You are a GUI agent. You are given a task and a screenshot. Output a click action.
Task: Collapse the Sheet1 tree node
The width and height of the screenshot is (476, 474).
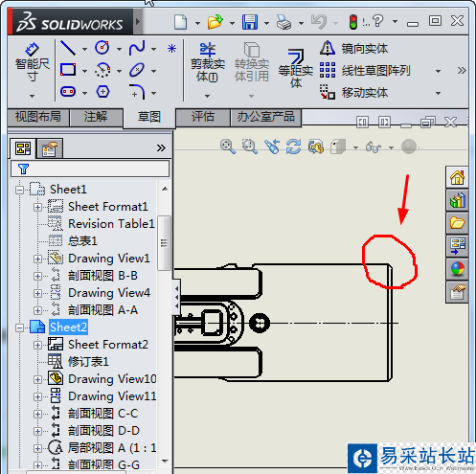click(x=19, y=190)
